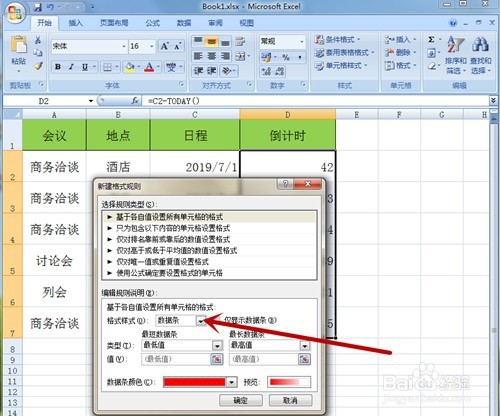Open the font size 16 dropdown
This screenshot has width=500, height=416.
[x=152, y=46]
